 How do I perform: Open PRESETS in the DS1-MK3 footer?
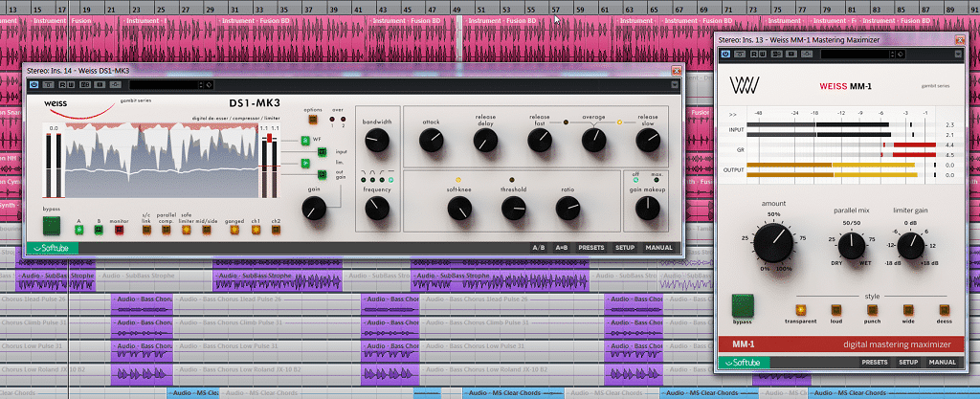point(591,248)
